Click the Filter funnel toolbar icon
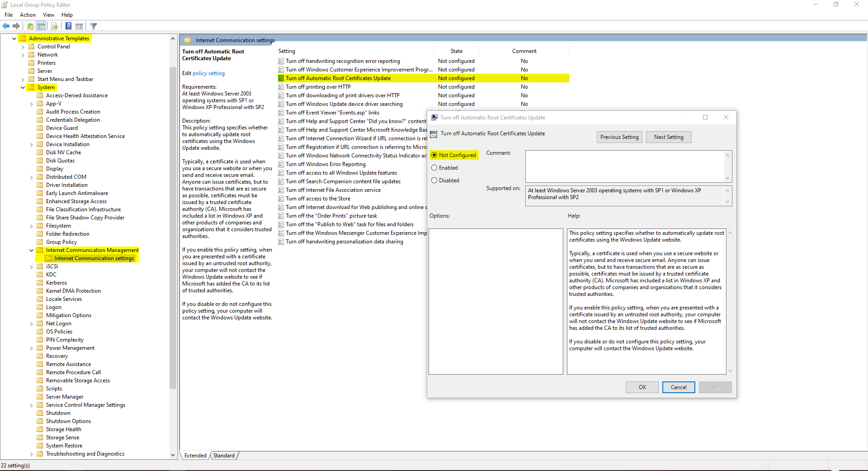 (94, 26)
